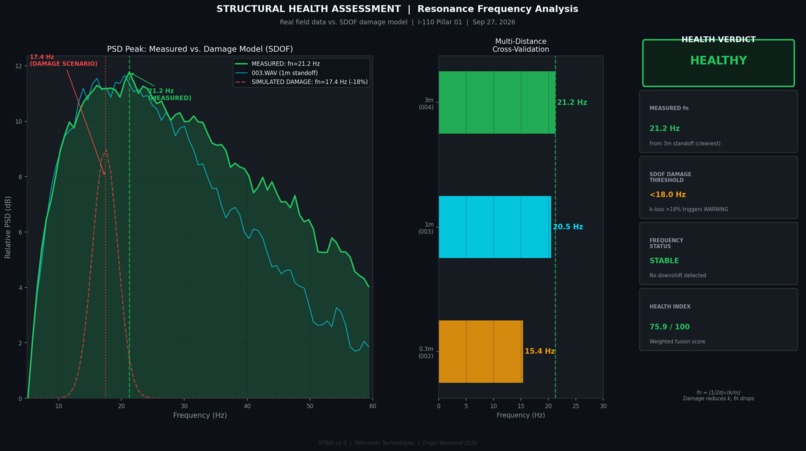Click the 3m (004) axis label
806x451 pixels.
click(427, 103)
